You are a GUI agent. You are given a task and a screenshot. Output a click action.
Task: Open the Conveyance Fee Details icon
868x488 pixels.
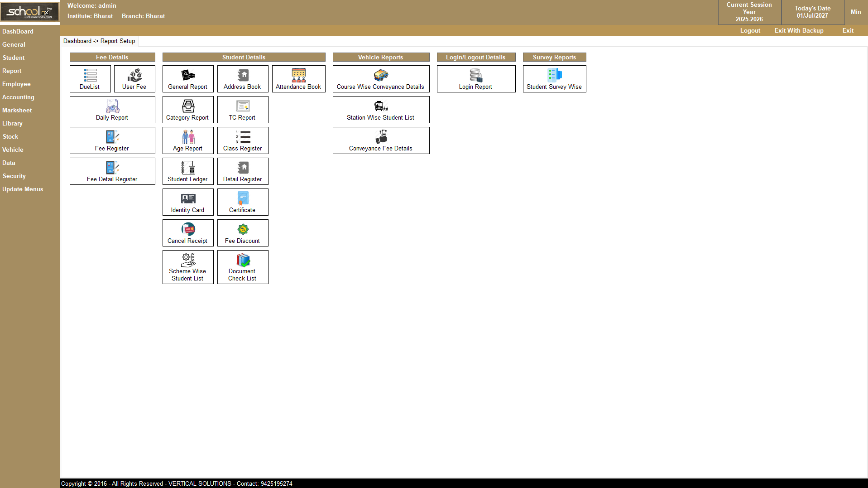tap(381, 137)
